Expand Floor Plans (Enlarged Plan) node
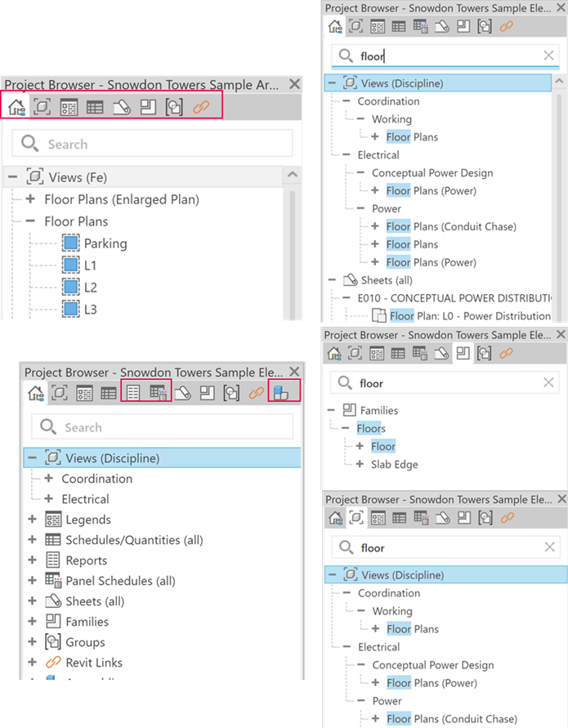Viewport: 568px width, 728px height. pyautogui.click(x=30, y=199)
